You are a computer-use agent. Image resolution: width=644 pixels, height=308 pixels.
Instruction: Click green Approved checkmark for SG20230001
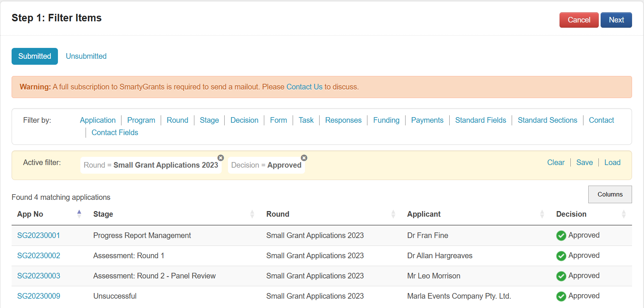click(561, 235)
